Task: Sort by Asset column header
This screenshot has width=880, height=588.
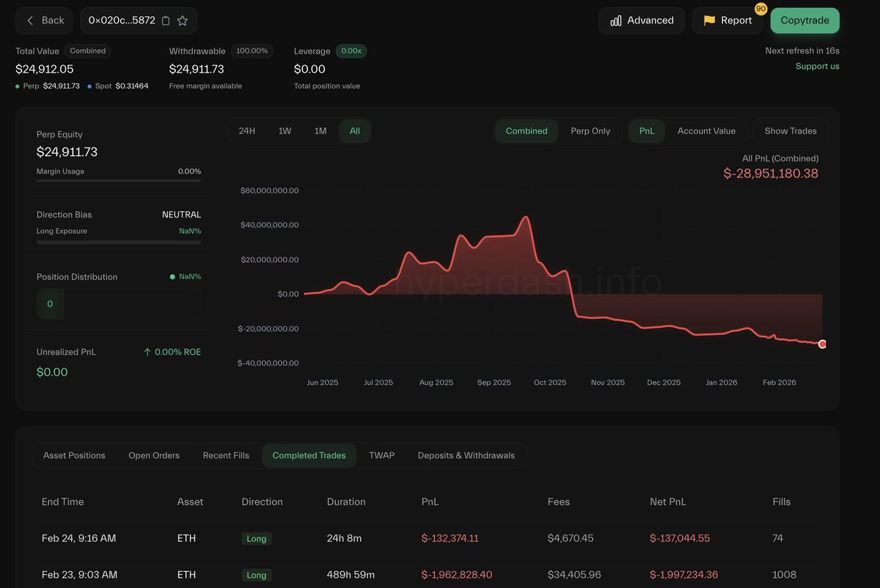Action: [190, 502]
